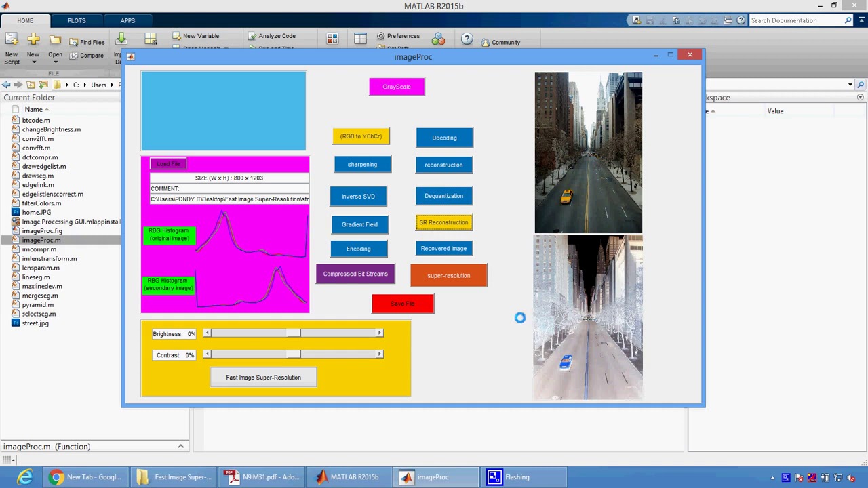Click the folder search magnifier icon

861,85
